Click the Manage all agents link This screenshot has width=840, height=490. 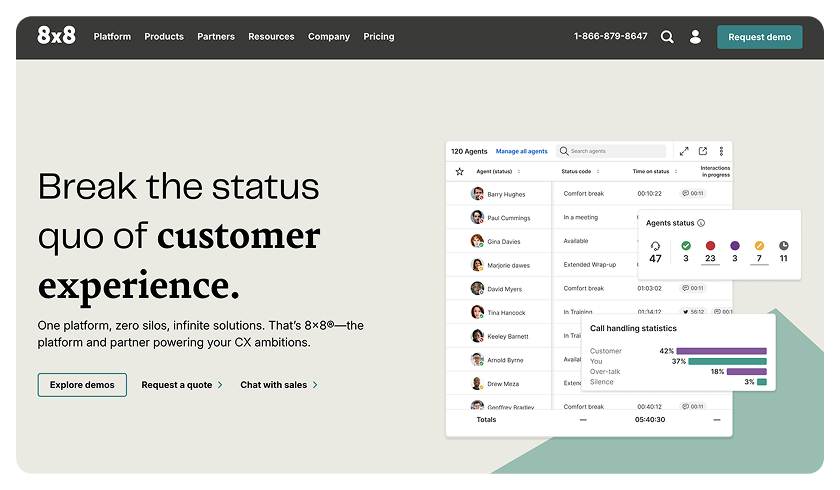pyautogui.click(x=521, y=152)
